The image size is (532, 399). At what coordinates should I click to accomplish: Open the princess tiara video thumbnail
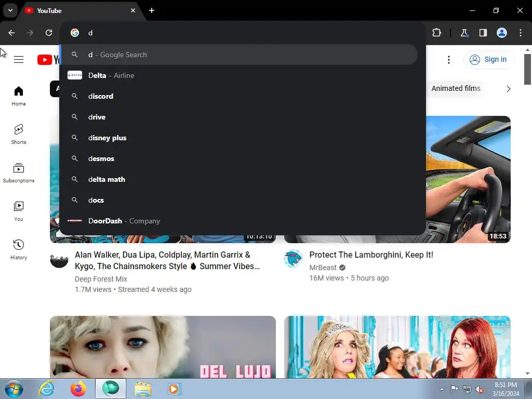click(397, 347)
